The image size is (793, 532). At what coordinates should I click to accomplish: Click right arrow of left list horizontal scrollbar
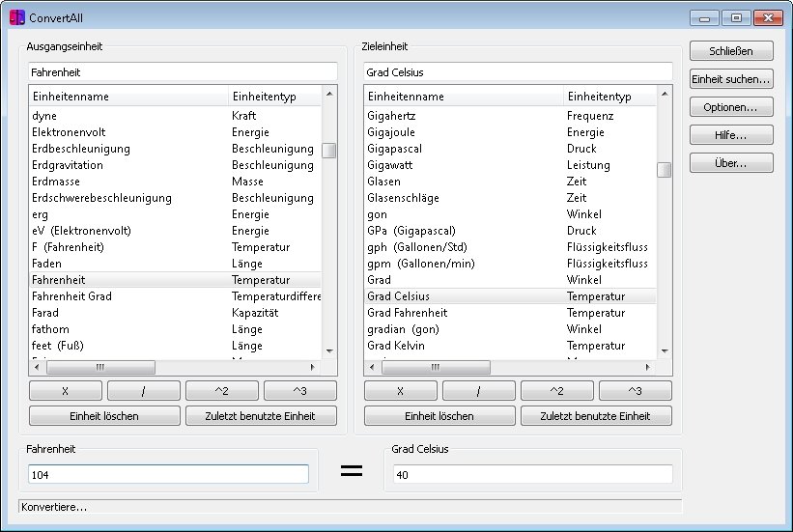point(313,367)
